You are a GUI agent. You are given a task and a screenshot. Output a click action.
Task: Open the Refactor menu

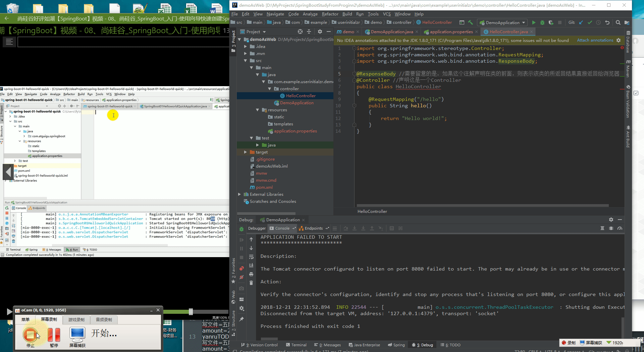click(x=330, y=14)
